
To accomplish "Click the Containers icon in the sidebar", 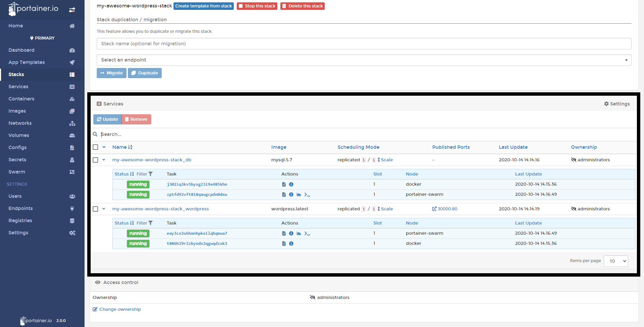I will 72,99.
